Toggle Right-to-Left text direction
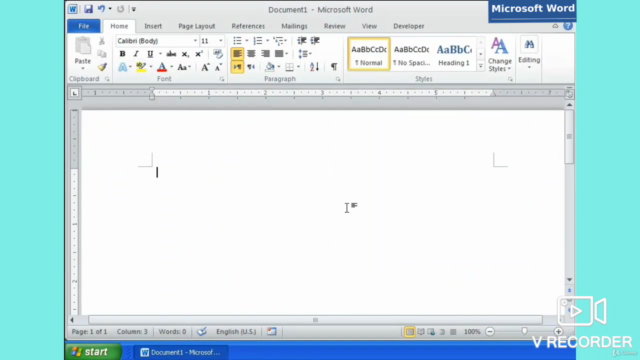 [251, 67]
